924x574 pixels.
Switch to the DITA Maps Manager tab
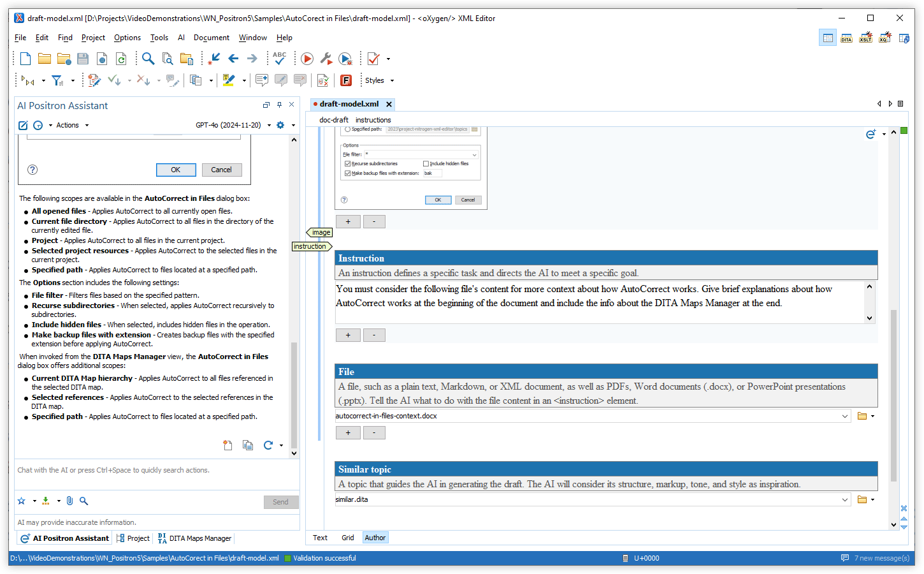click(x=194, y=538)
